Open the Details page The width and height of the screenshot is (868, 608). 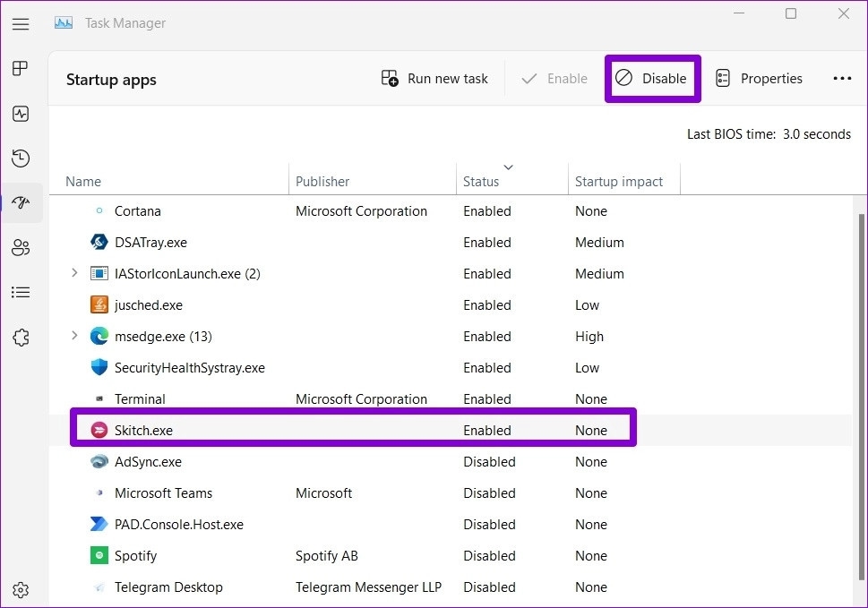pos(21,292)
